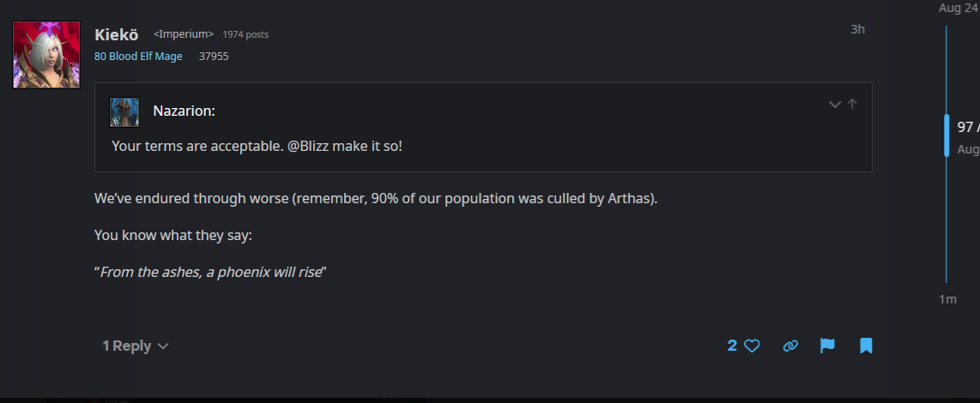This screenshot has height=403, width=980.
Task: Open the 80 Blood Elf Mage link
Action: [x=138, y=57]
